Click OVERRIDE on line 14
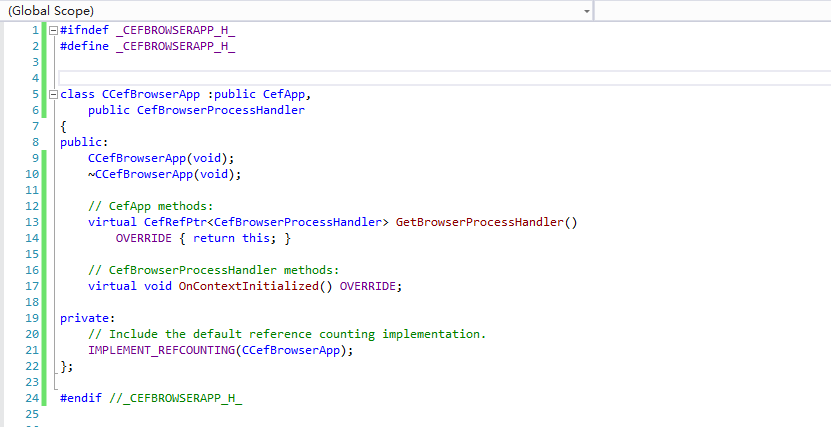The height and width of the screenshot is (427, 831). coord(144,238)
